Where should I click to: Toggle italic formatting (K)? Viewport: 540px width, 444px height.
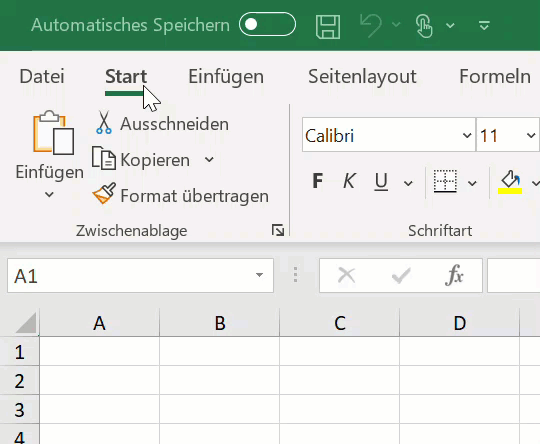349,181
